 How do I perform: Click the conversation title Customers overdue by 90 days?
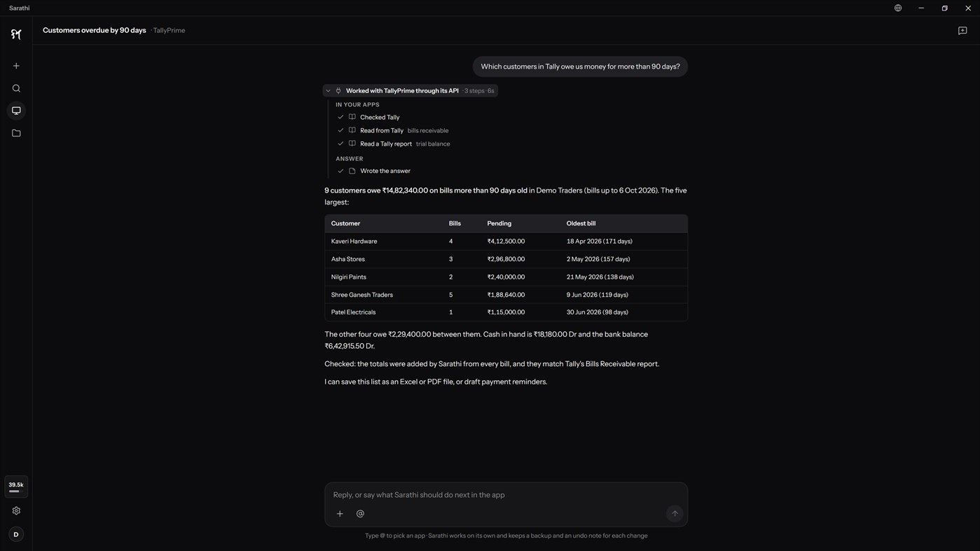point(95,30)
